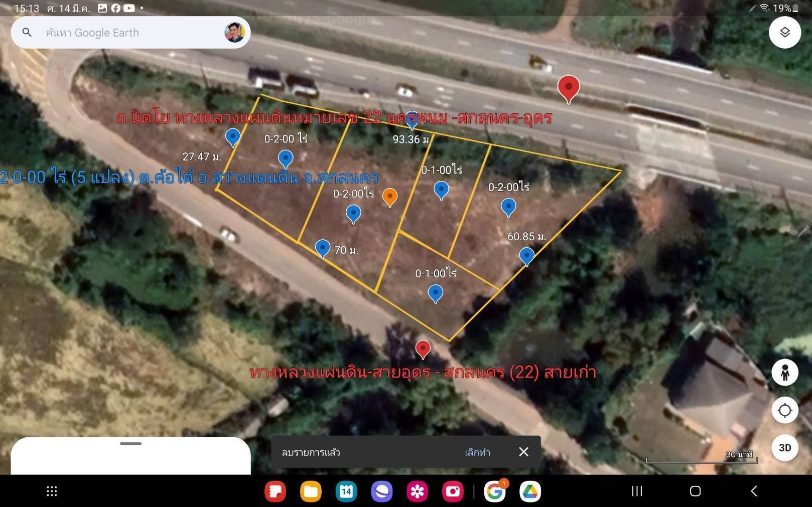
Task: Open the pink Gallery flower icon
Action: point(418,491)
